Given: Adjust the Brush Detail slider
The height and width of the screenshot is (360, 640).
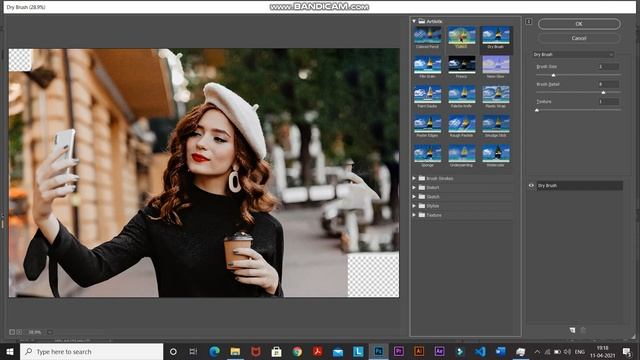Looking at the screenshot, I should click(x=603, y=93).
